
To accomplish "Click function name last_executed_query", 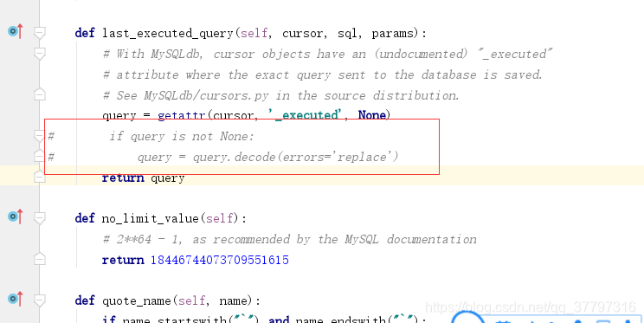I will tap(168, 33).
